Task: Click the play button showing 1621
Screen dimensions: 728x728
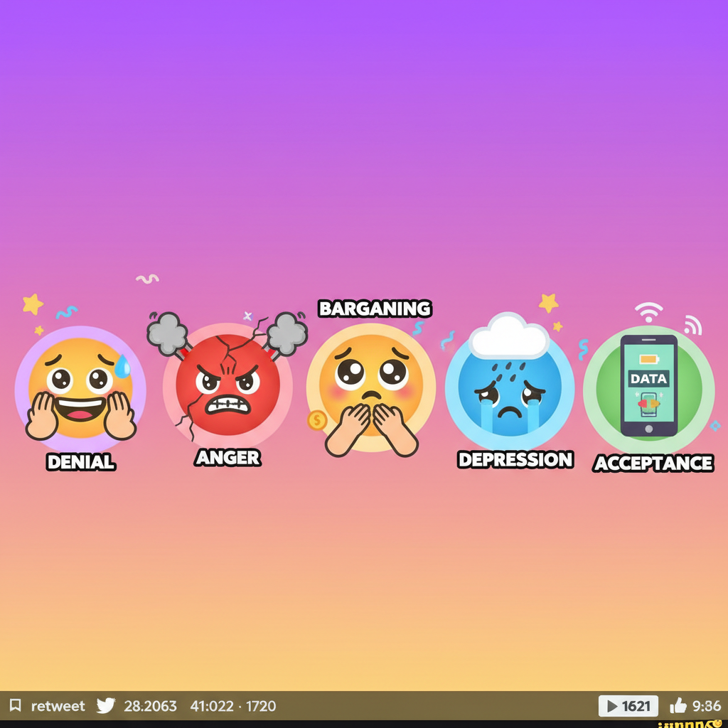Action: pos(628,706)
